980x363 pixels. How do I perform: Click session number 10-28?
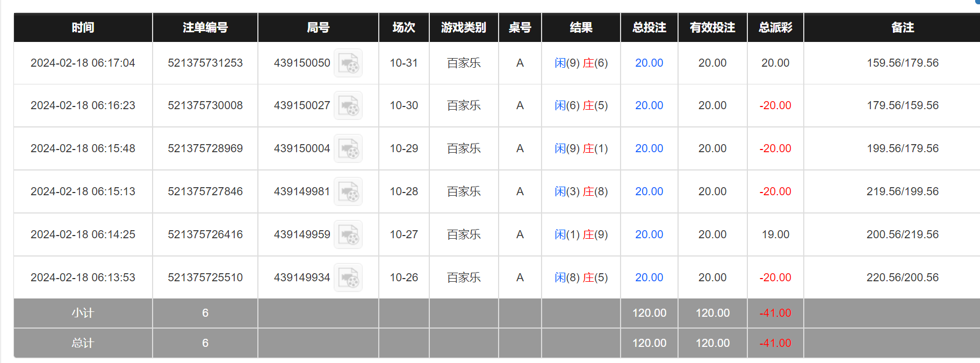click(404, 191)
